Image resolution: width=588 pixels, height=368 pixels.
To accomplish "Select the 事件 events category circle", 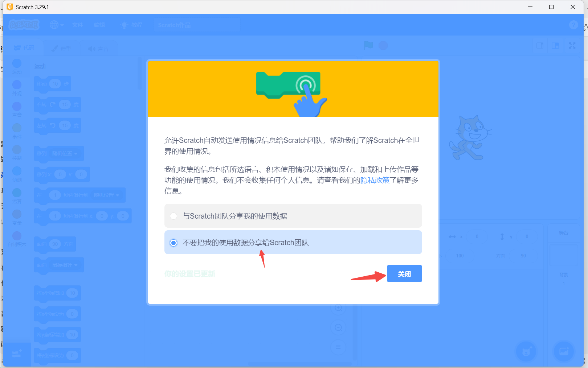I will coord(17,128).
